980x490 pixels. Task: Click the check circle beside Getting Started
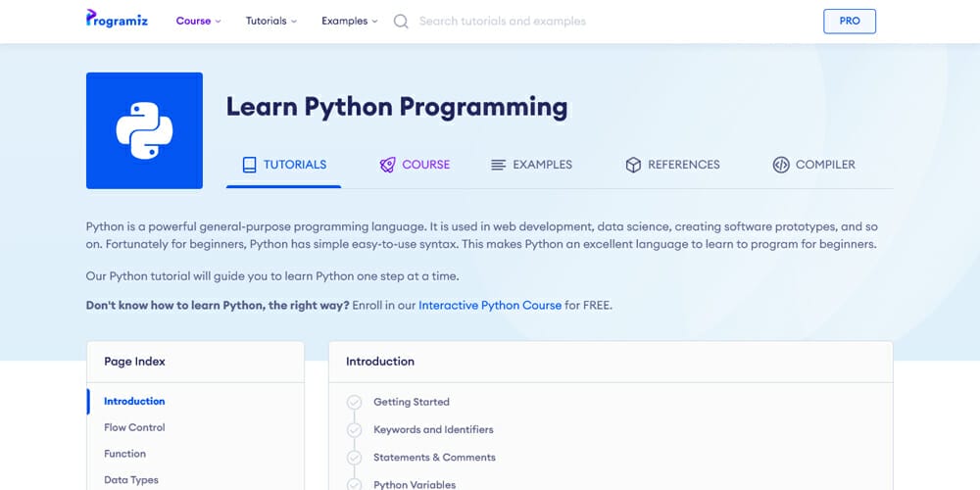tap(355, 402)
